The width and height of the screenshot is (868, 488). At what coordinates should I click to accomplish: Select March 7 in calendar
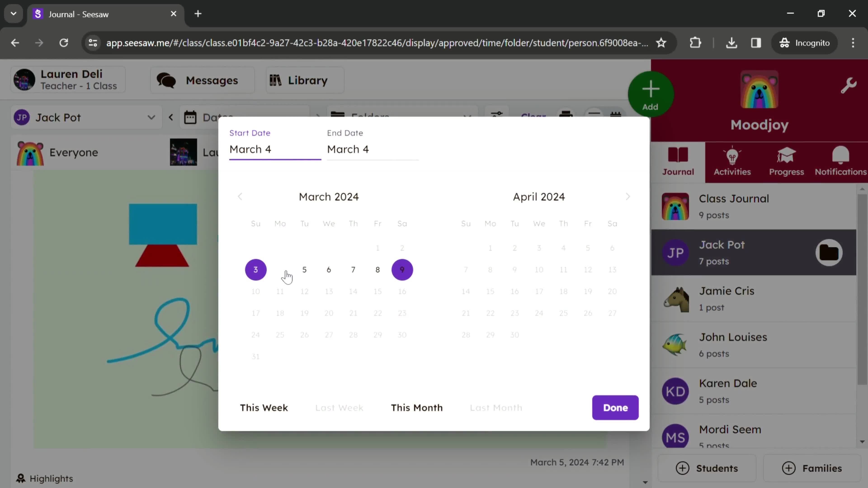pos(353,270)
